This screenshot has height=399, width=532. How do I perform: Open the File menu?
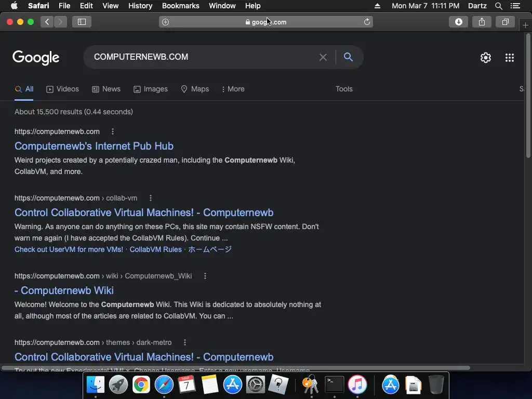(64, 6)
